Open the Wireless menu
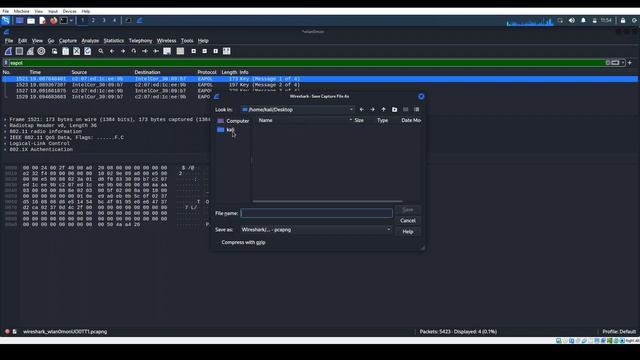The width and height of the screenshot is (640, 360). coord(167,41)
